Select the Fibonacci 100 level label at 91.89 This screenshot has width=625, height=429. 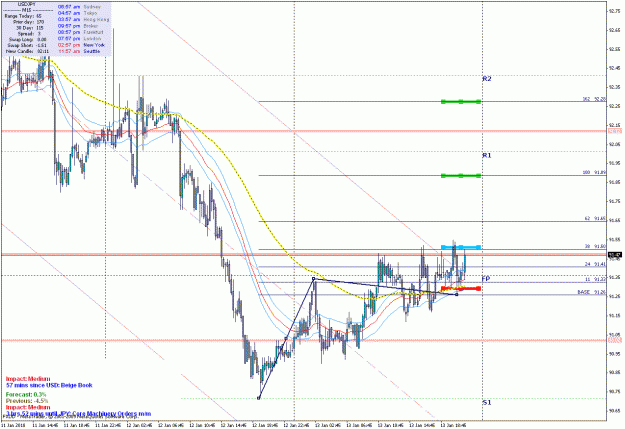(594, 173)
